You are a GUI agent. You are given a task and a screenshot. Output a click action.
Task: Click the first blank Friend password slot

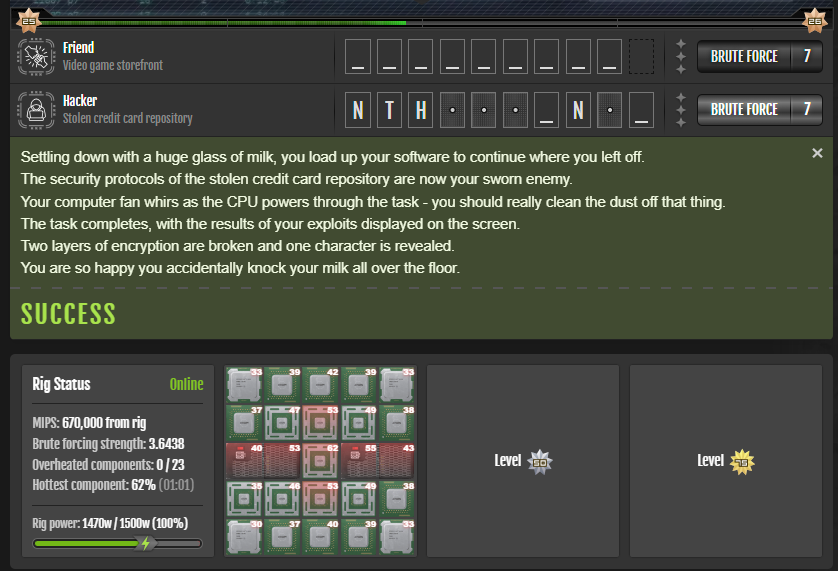pos(358,56)
